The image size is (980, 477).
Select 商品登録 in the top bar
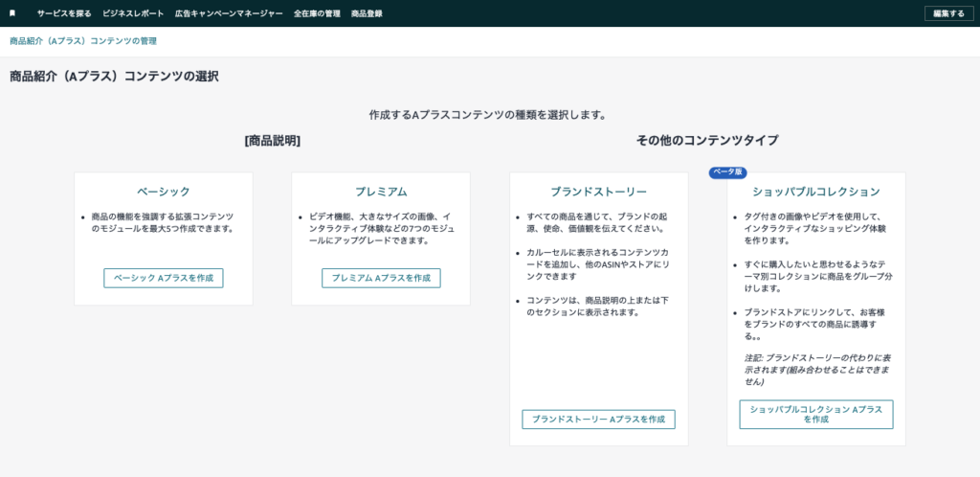pos(367,13)
